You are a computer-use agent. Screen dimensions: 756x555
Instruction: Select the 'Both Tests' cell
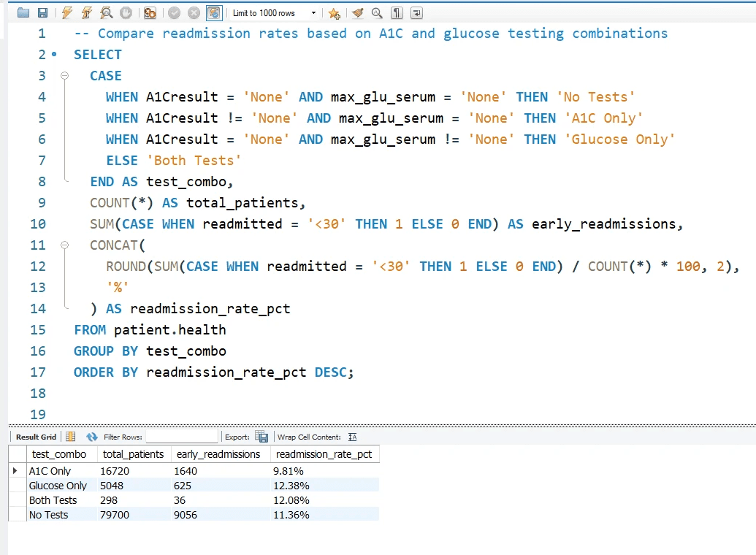coord(61,500)
